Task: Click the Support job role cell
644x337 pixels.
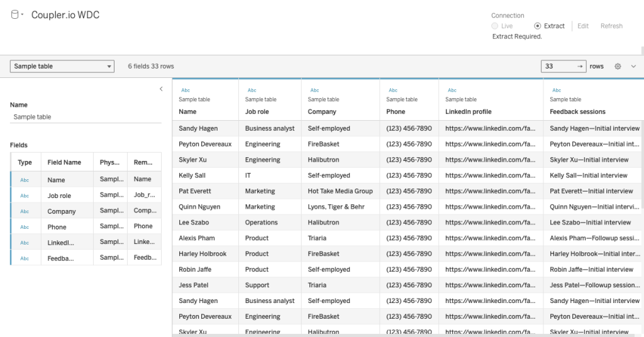Action: coord(257,285)
